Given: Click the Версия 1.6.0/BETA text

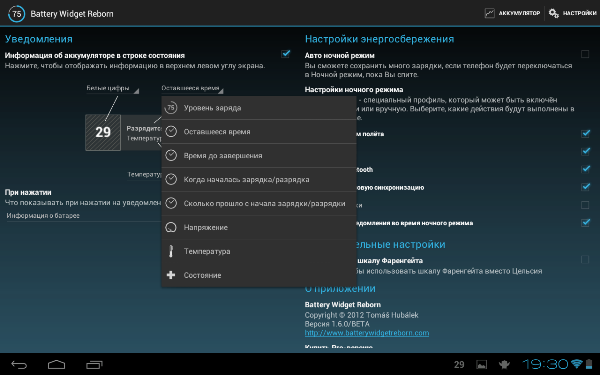Looking at the screenshot, I should pyautogui.click(x=337, y=324).
